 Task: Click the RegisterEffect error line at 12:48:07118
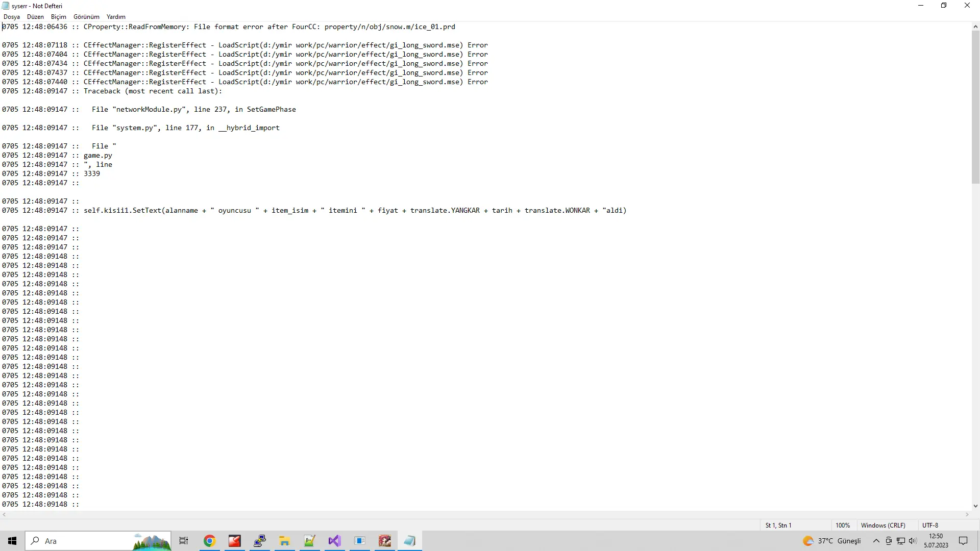point(245,45)
